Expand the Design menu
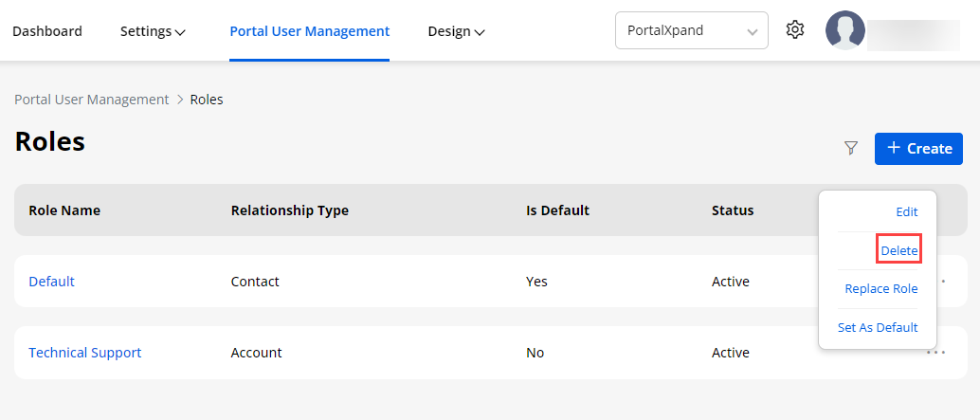The height and width of the screenshot is (420, 980). tap(456, 31)
